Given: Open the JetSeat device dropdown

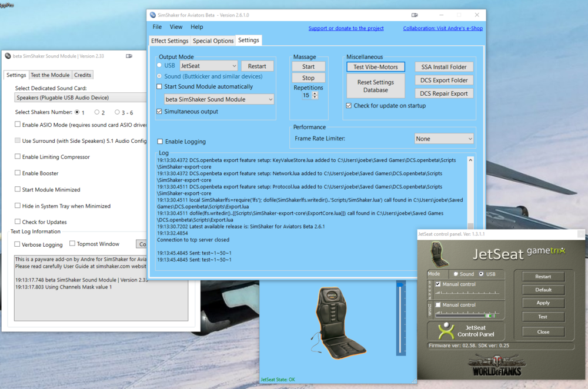Looking at the screenshot, I should (x=208, y=66).
